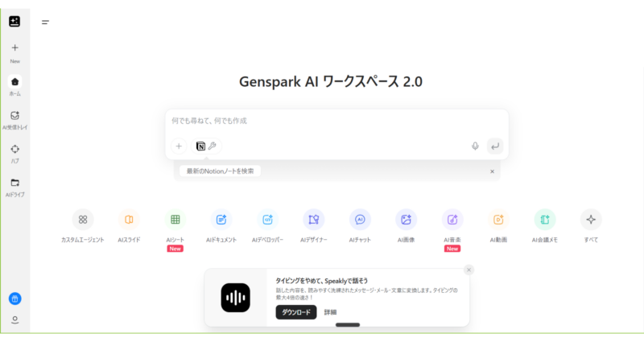Open the 詳細 link in Speakly banner
Image resolution: width=644 pixels, height=342 pixels.
330,312
